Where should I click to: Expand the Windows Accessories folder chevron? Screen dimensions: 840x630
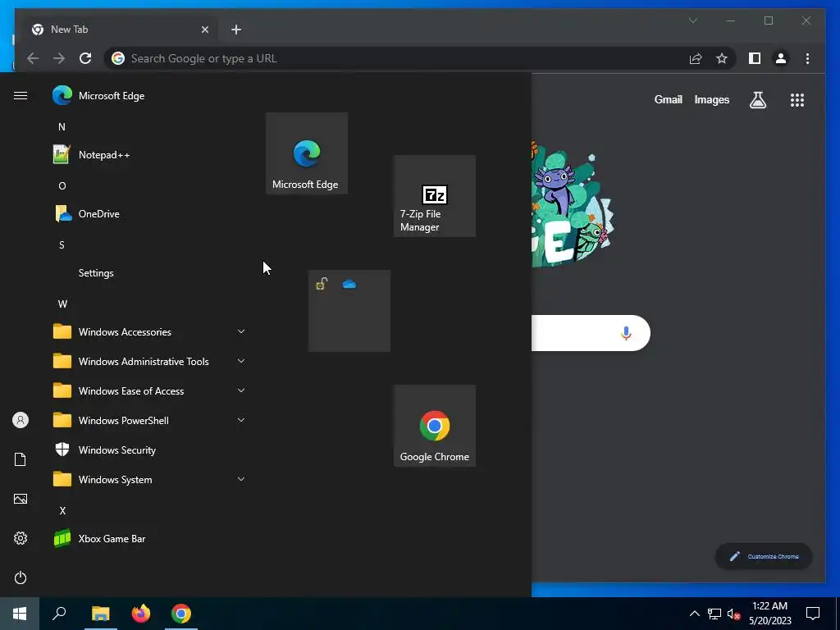[x=241, y=331]
